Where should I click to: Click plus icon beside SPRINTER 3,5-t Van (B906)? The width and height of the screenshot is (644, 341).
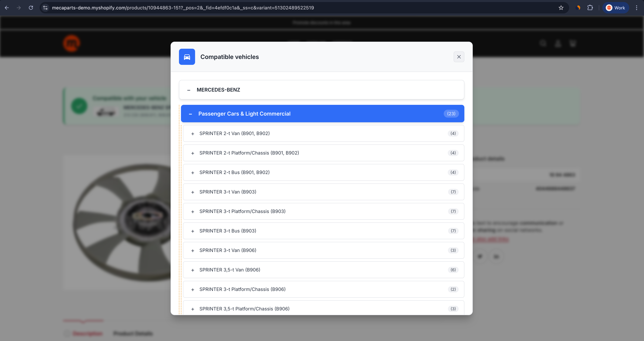(x=193, y=270)
